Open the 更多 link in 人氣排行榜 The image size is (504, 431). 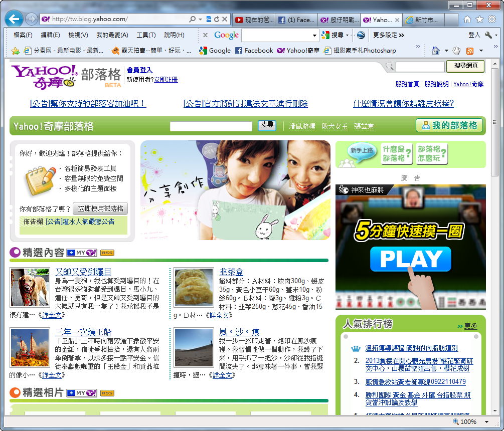coord(470,326)
